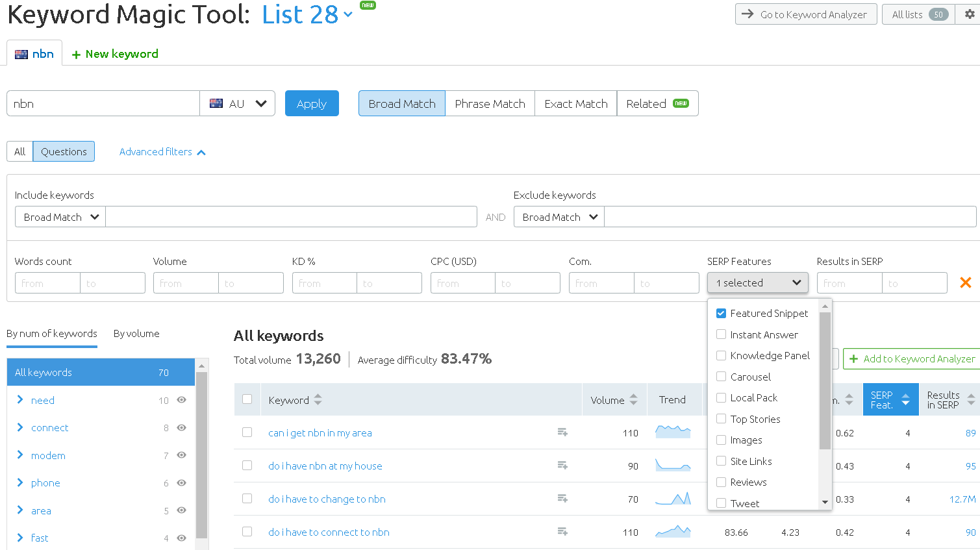Viewport: 980px width, 550px height.
Task: Click plus icon next to New keyword
Action: tap(76, 55)
